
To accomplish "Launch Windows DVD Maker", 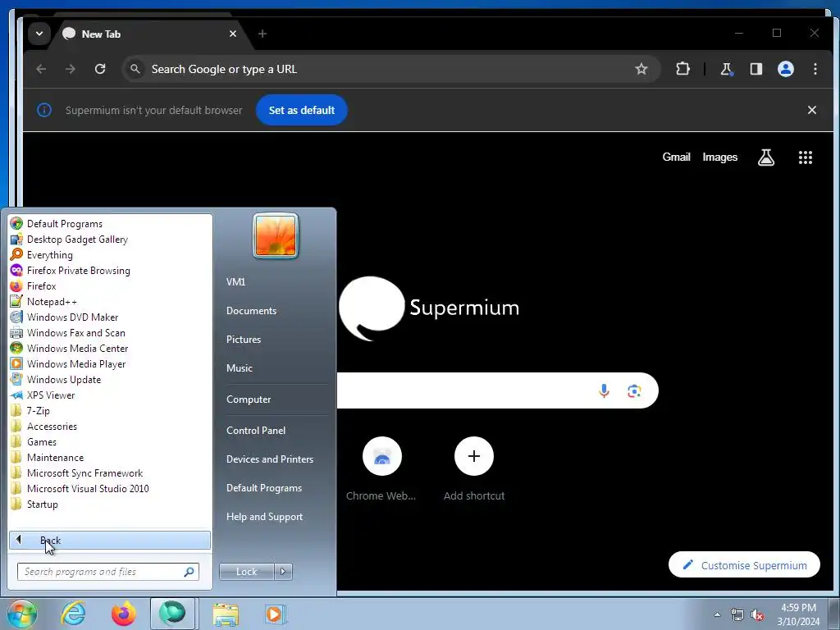I will (110, 317).
